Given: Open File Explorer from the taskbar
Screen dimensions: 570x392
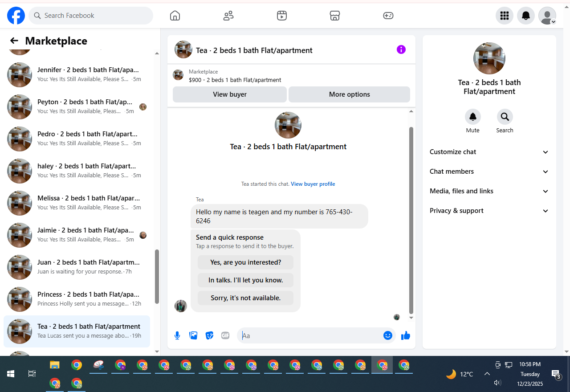Looking at the screenshot, I should click(x=54, y=365).
